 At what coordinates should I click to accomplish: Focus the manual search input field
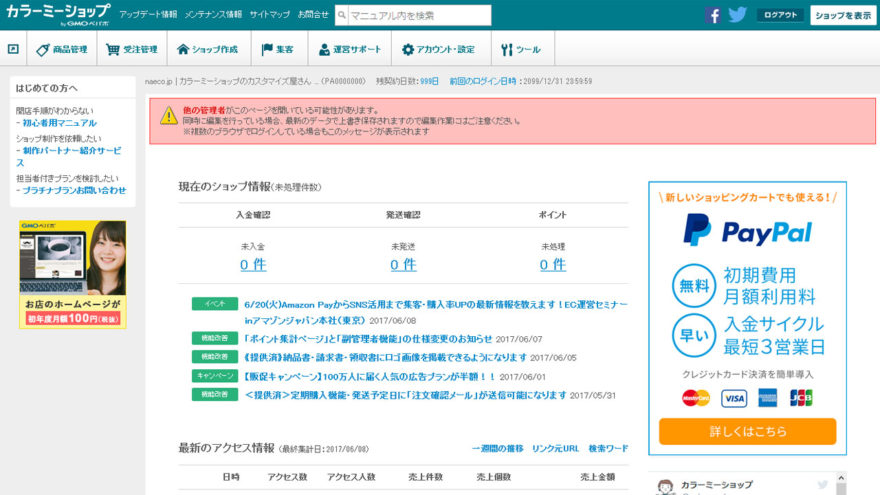tap(419, 15)
